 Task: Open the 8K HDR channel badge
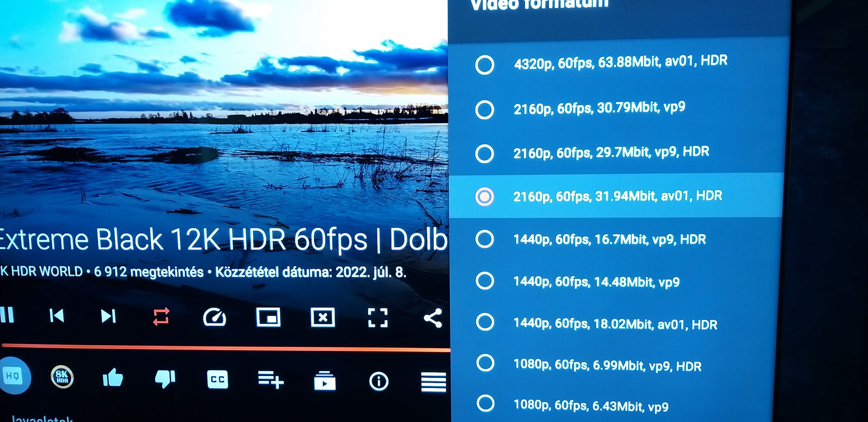62,377
